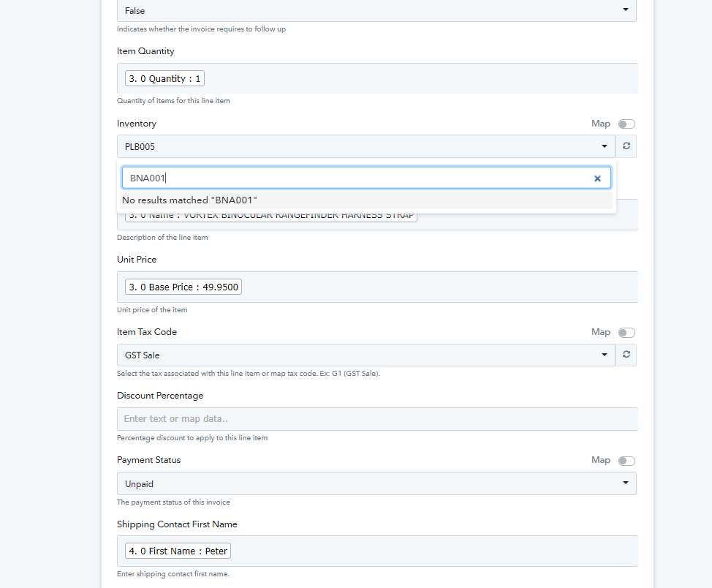Image resolution: width=712 pixels, height=588 pixels.
Task: Select the mapped Quantity tag in Item Quantity
Action: point(164,79)
